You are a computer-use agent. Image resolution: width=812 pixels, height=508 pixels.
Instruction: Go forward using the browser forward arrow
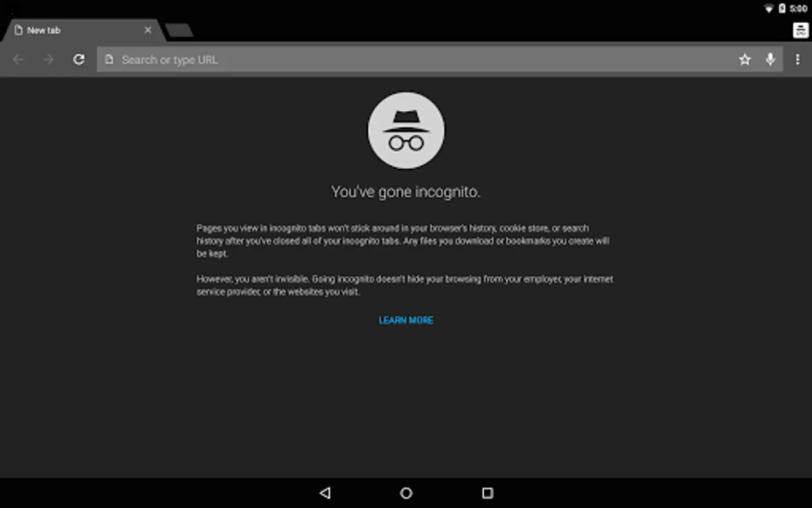[x=48, y=59]
